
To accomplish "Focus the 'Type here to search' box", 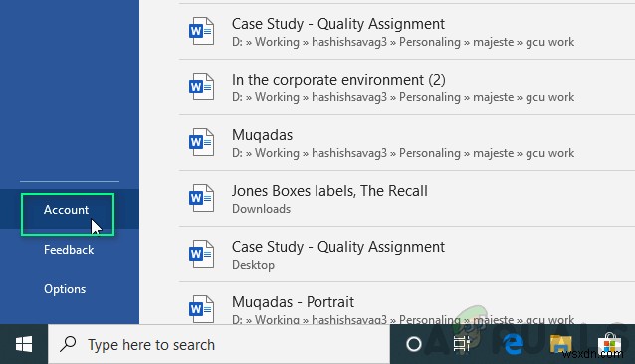I will tap(219, 344).
